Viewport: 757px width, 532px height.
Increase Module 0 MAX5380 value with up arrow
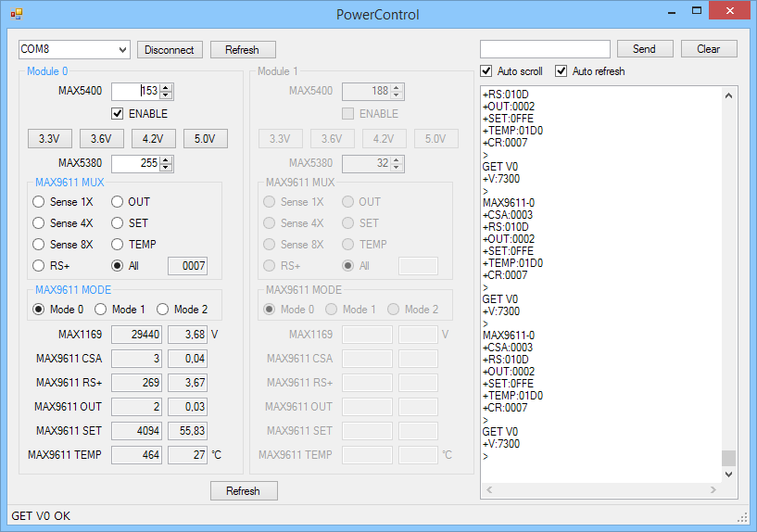point(166,159)
